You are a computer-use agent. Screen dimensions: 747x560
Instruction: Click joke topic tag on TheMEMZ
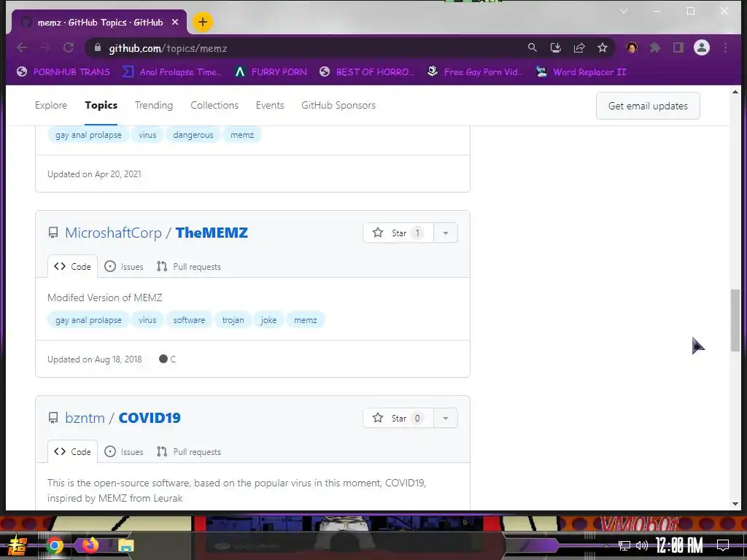(x=268, y=320)
